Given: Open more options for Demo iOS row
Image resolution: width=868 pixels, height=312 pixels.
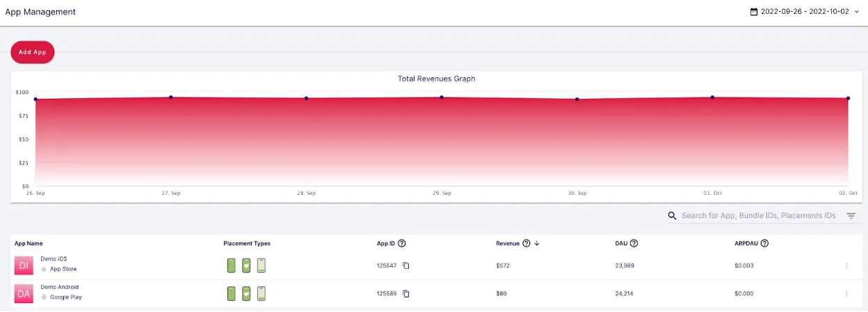Looking at the screenshot, I should tap(846, 265).
